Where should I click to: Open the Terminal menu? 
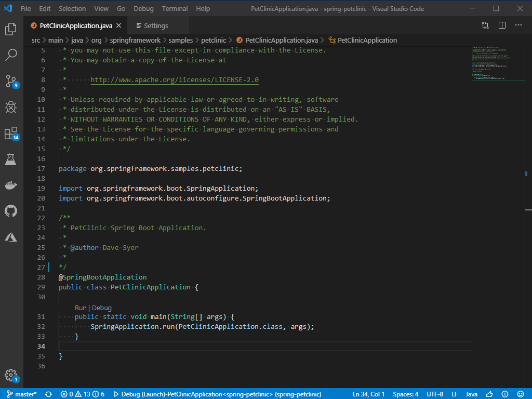click(175, 8)
